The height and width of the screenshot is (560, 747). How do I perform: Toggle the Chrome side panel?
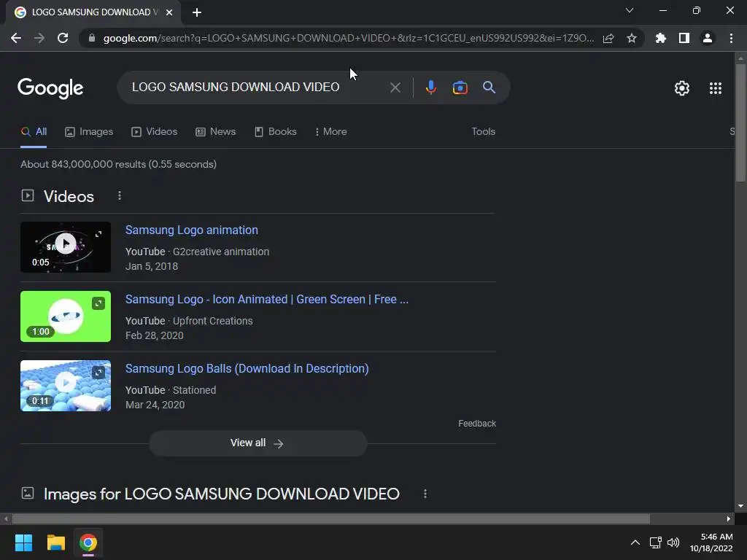(x=684, y=38)
